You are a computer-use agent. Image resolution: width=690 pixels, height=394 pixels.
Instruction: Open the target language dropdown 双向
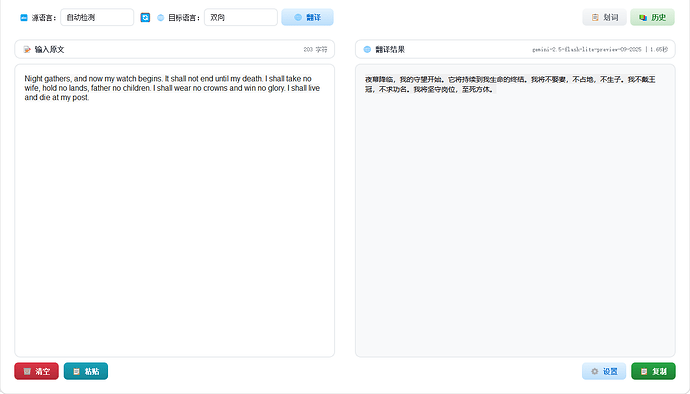pyautogui.click(x=241, y=18)
